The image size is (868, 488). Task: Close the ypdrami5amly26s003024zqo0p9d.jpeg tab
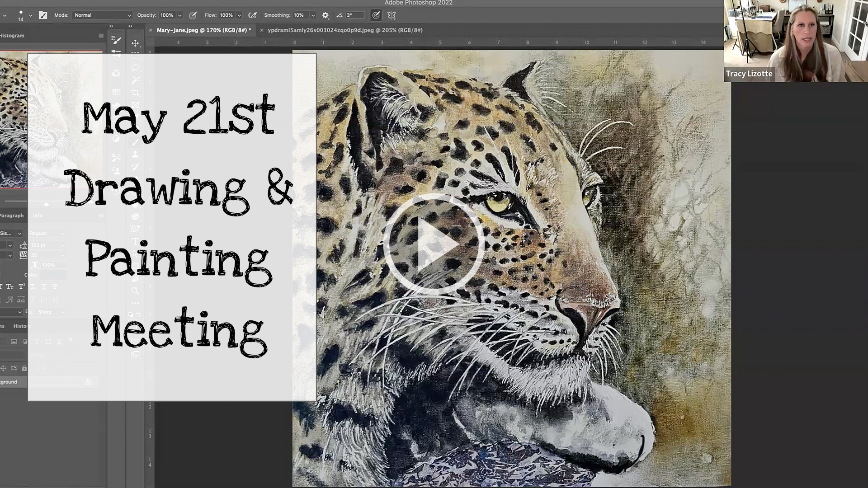(x=261, y=30)
